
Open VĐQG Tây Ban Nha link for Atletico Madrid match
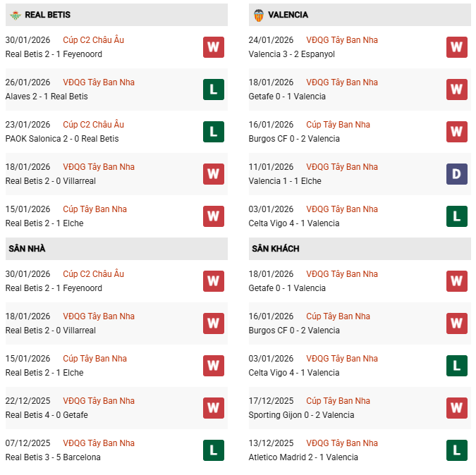tap(341, 443)
